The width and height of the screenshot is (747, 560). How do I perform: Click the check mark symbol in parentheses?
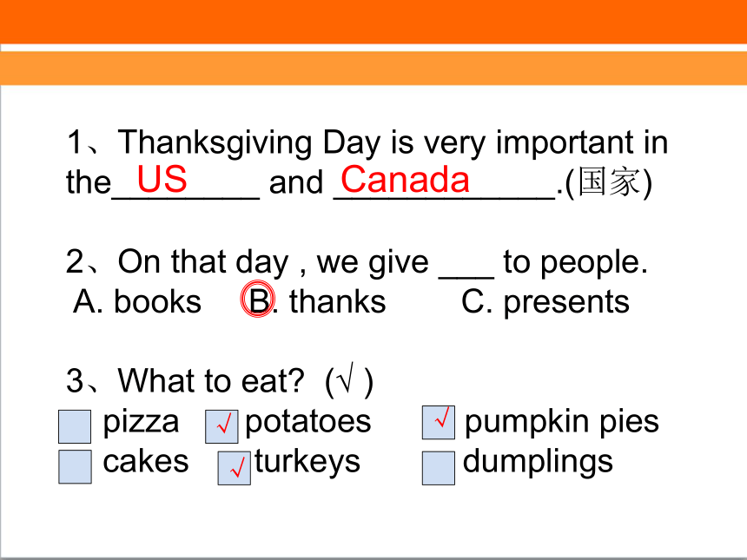click(x=347, y=379)
